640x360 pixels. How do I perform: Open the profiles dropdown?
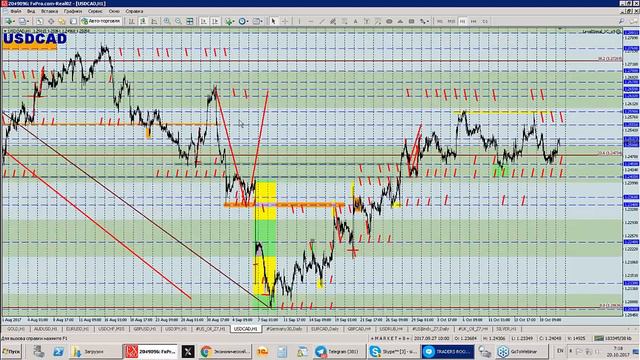(x=23, y=21)
